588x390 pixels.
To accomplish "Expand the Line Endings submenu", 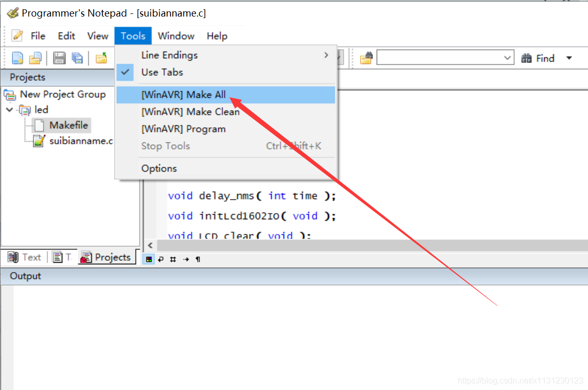I will coord(226,55).
